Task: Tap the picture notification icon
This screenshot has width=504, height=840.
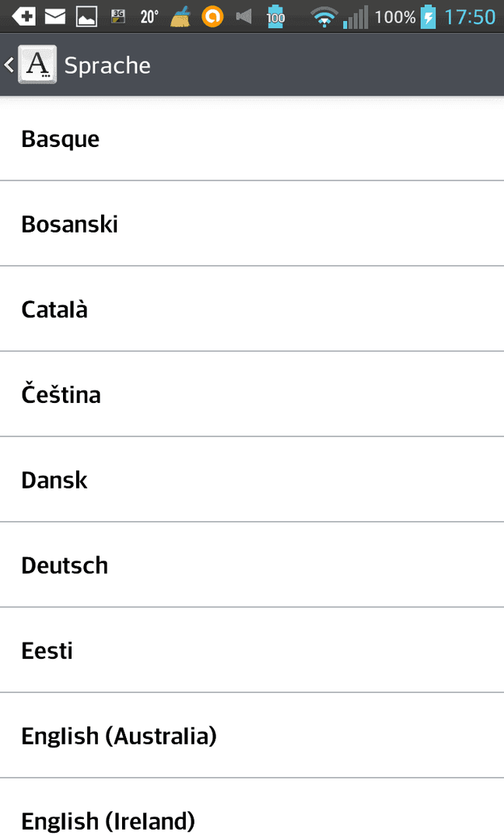Action: click(x=86, y=17)
